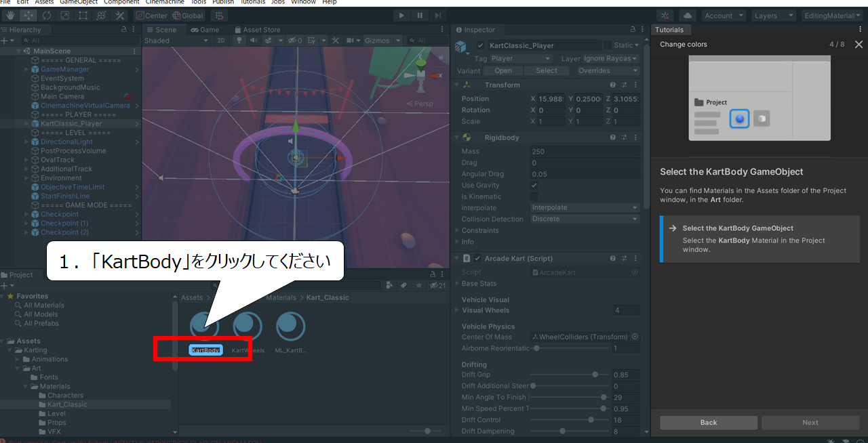This screenshot has width=868, height=443.
Task: Toggle the Center pivot button
Action: click(x=151, y=16)
